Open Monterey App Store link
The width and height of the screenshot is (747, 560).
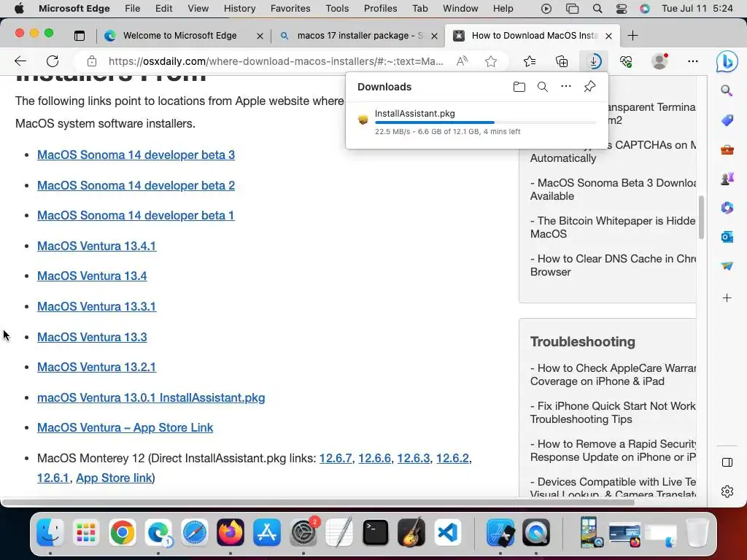tap(114, 478)
